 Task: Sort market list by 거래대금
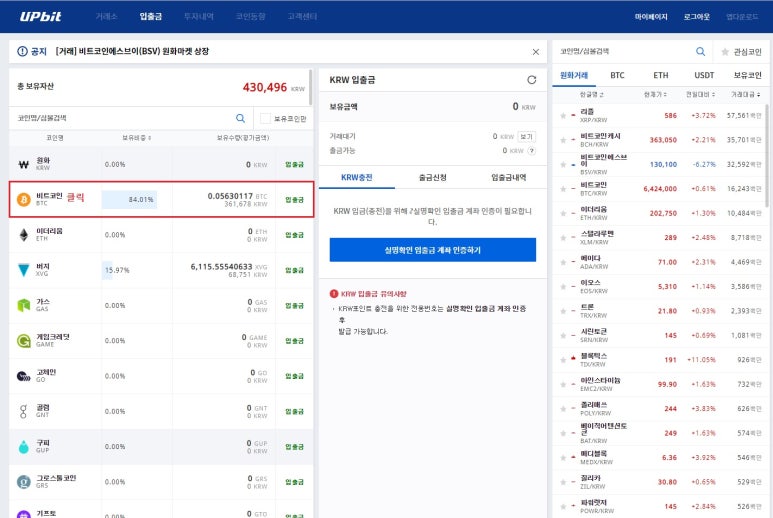[745, 94]
